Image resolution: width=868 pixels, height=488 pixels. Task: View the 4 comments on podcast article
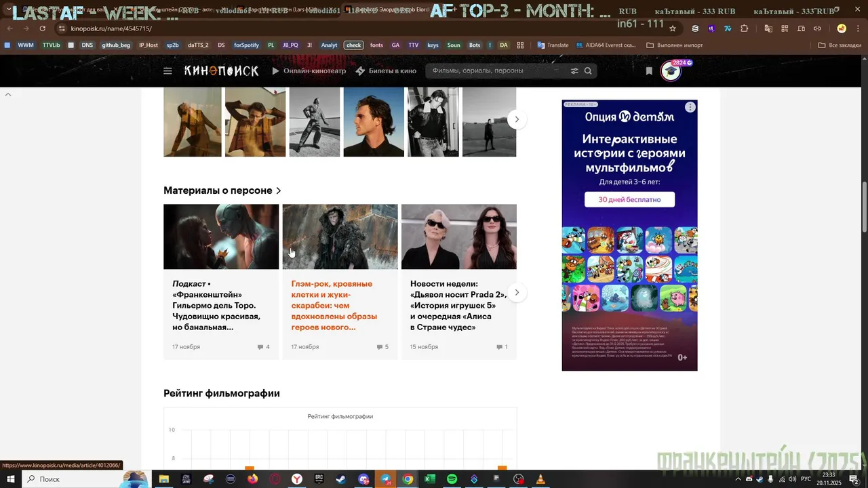(x=263, y=347)
